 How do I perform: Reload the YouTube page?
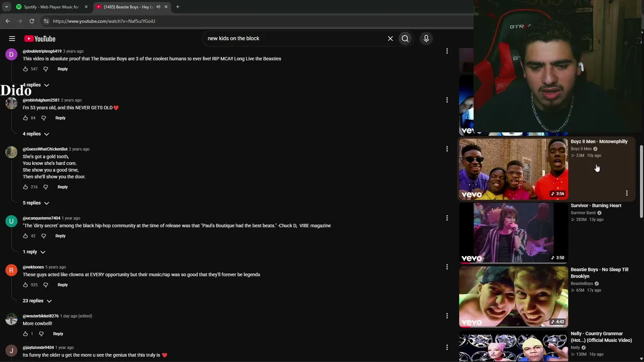pos(32,21)
